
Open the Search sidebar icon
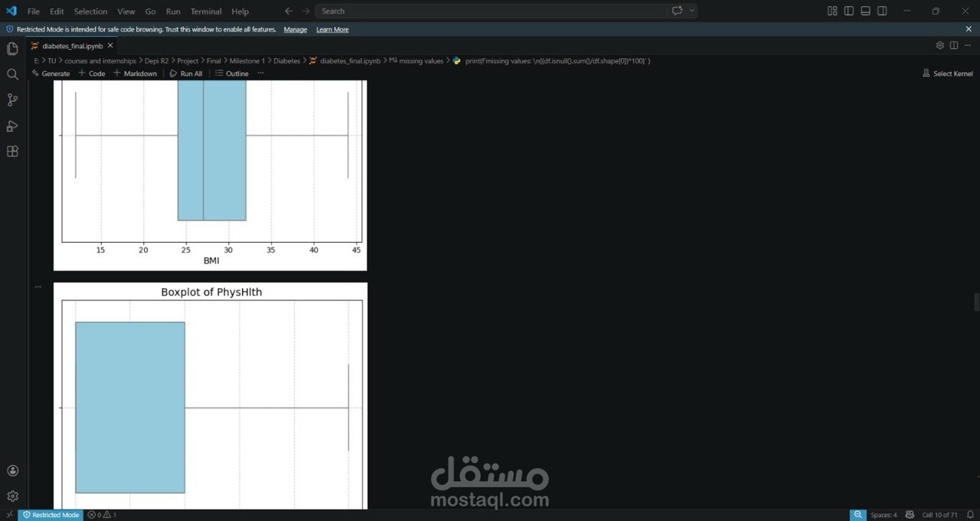click(11, 74)
